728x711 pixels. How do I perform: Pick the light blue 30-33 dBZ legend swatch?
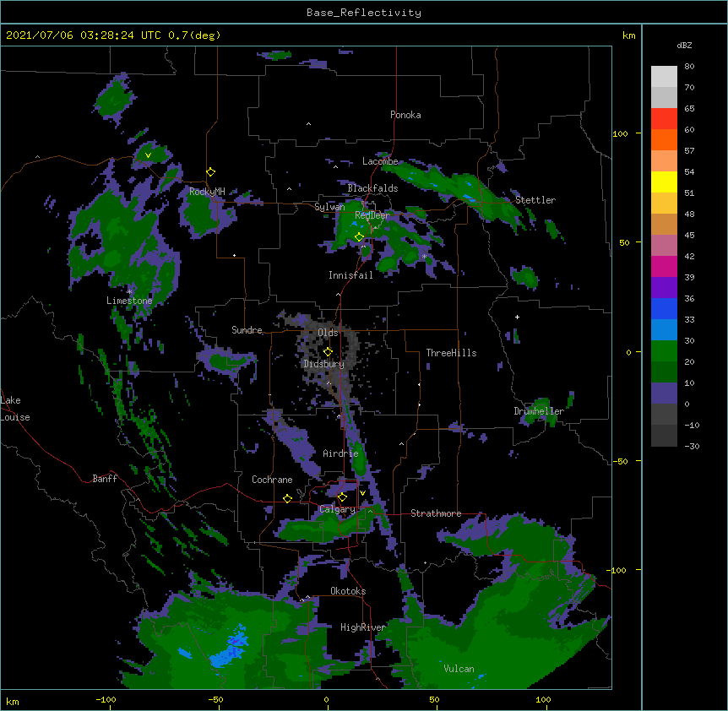tap(664, 329)
